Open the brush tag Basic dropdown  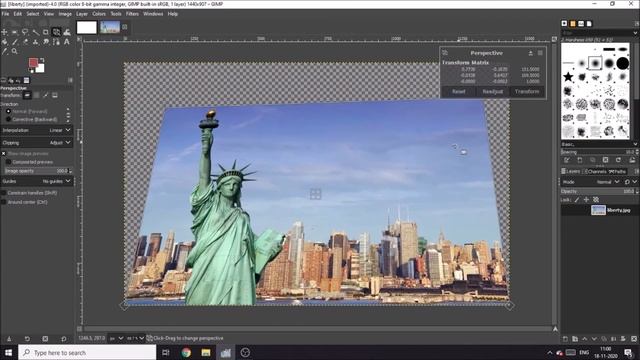[599, 144]
